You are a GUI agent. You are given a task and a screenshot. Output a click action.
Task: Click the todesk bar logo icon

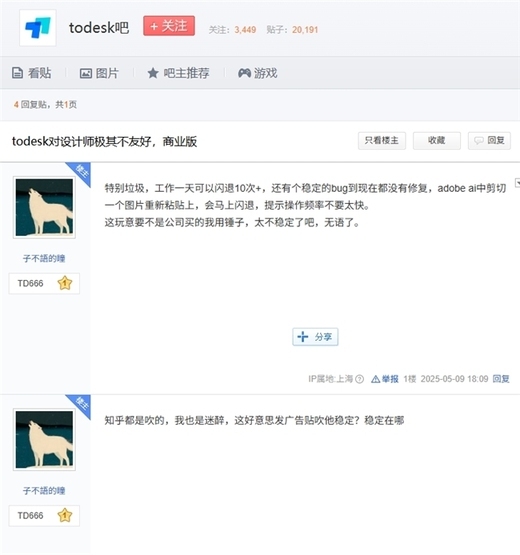tap(38, 28)
